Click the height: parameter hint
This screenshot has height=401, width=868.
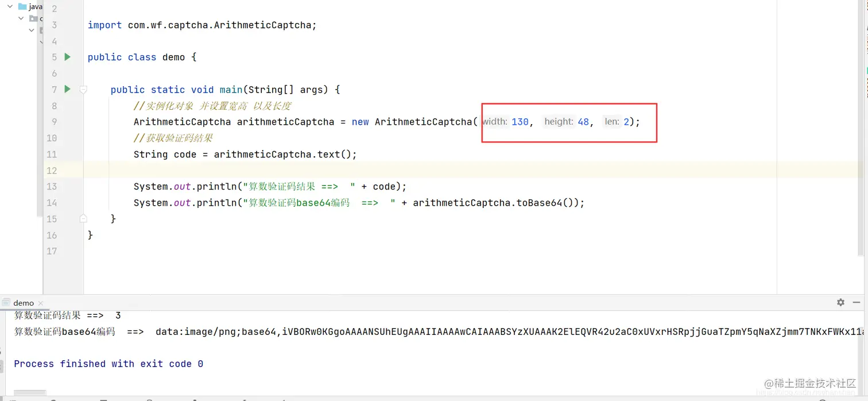point(559,121)
